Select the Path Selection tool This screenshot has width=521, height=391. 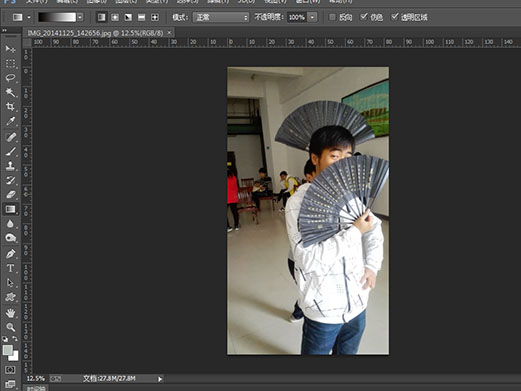10,283
